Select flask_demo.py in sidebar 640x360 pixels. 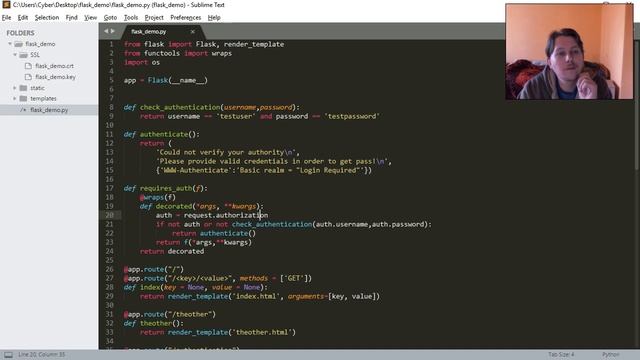click(49, 110)
